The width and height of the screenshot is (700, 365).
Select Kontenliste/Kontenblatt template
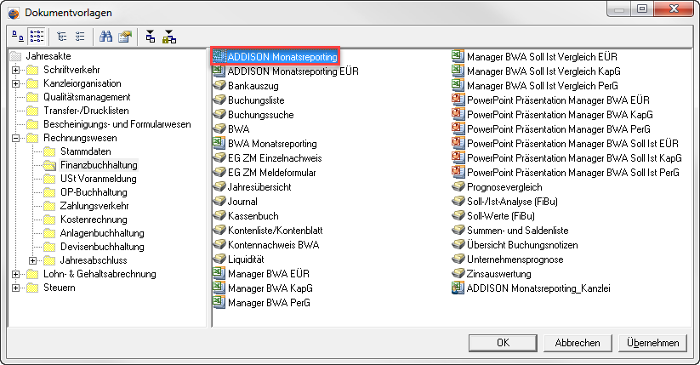(x=275, y=230)
